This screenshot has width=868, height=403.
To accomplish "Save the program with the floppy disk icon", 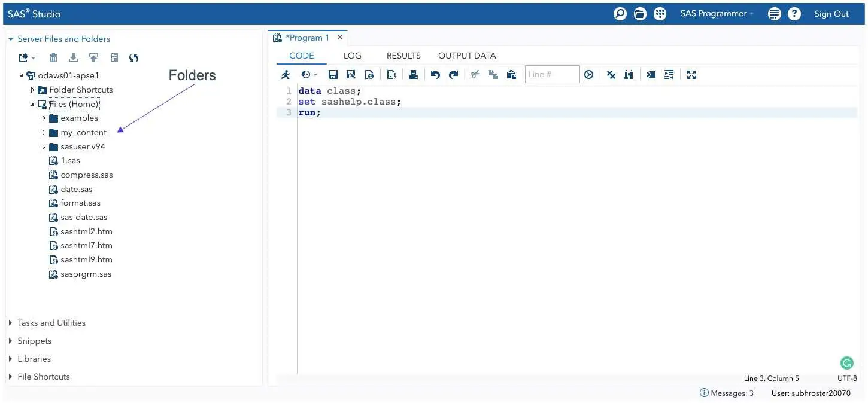I will click(333, 75).
